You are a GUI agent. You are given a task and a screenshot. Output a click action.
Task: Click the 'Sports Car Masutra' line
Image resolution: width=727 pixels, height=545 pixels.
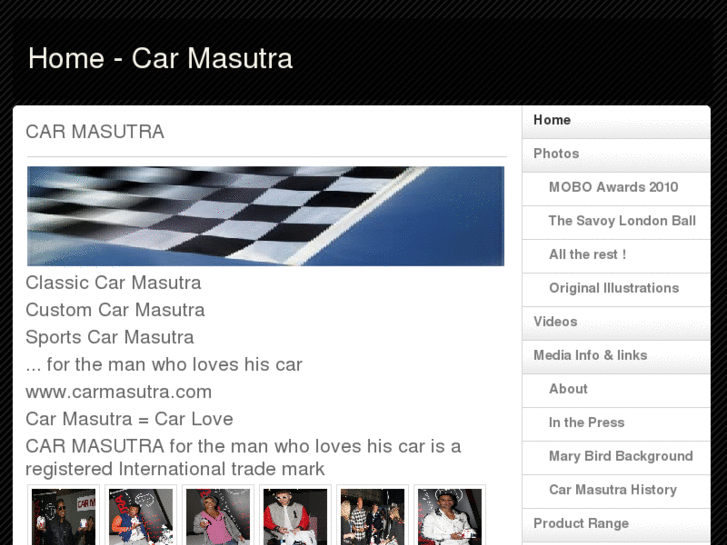click(x=110, y=337)
